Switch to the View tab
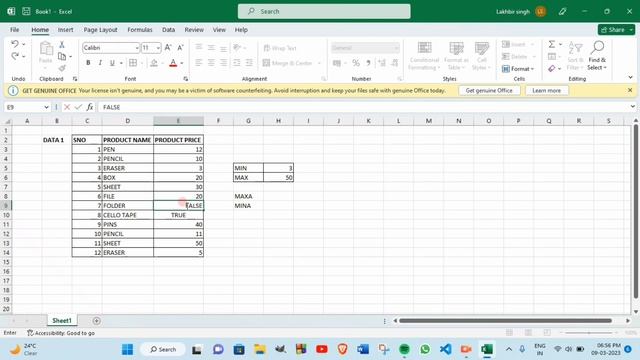Image resolution: width=640 pixels, height=360 pixels. pyautogui.click(x=219, y=30)
